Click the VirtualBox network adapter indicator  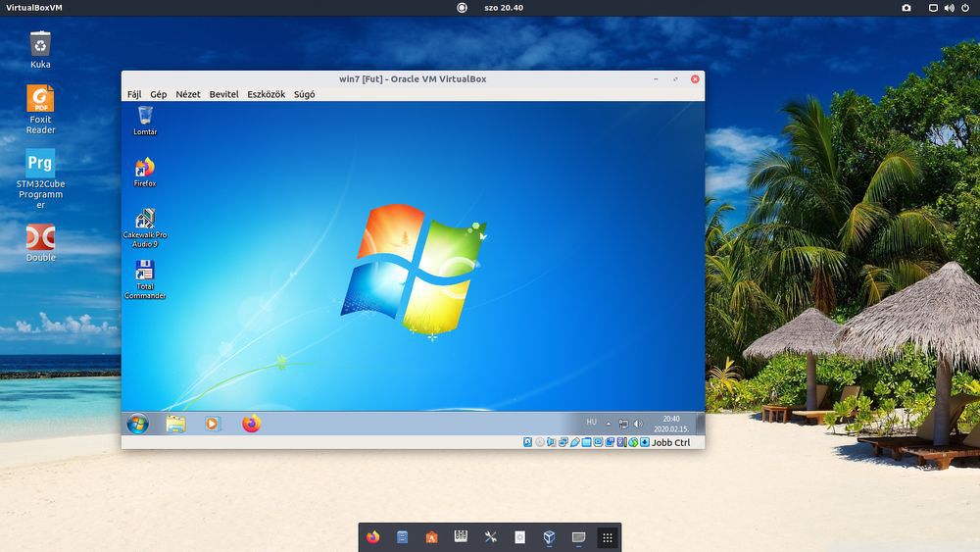[563, 442]
